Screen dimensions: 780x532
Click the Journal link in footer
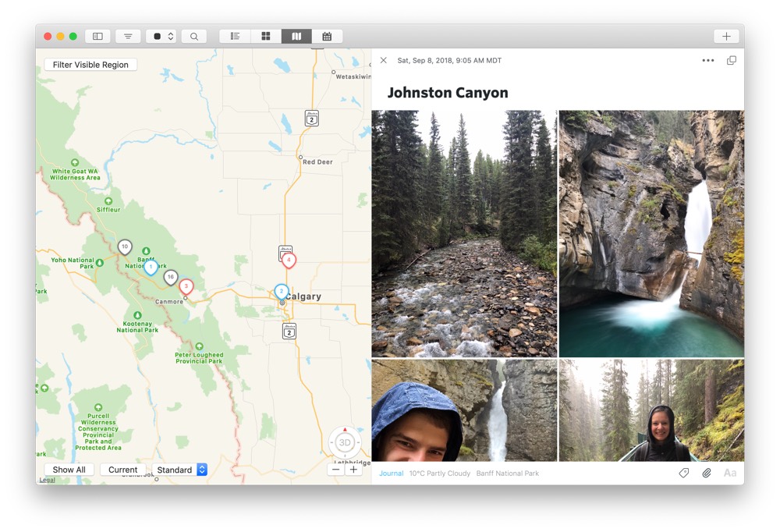click(x=391, y=473)
